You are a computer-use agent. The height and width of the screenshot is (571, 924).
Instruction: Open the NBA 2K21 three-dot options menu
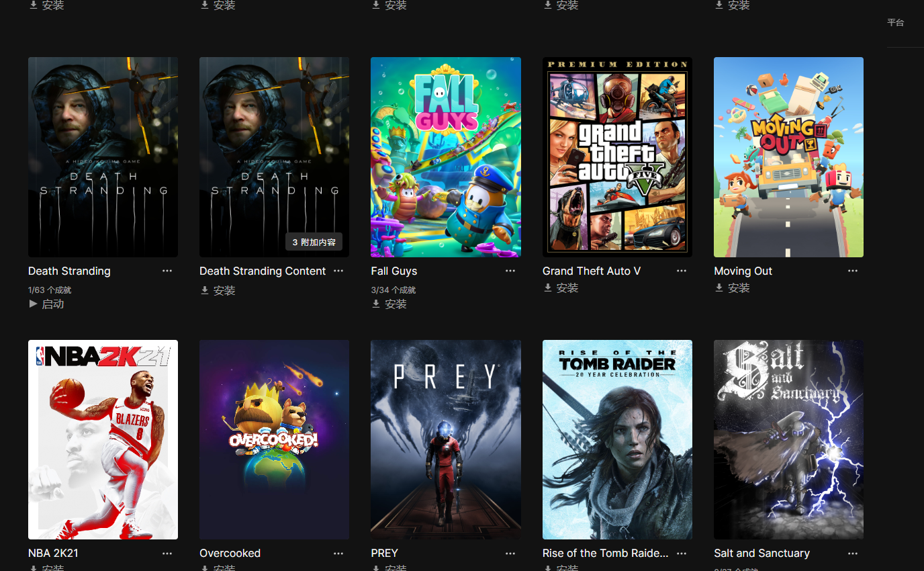(x=167, y=554)
